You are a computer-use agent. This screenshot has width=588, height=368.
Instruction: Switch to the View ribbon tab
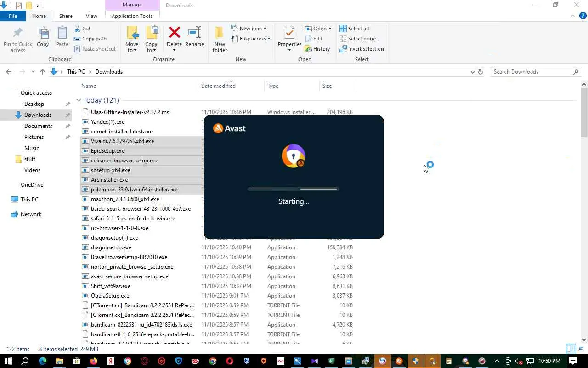point(91,16)
